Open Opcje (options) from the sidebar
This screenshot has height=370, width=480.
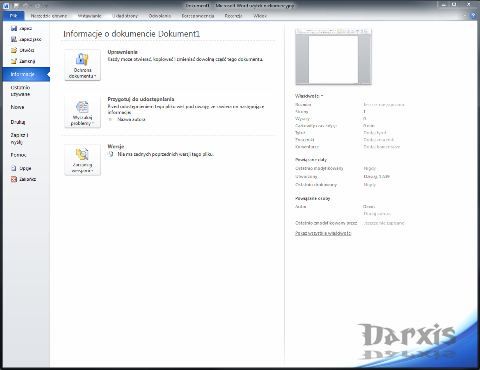(21, 168)
